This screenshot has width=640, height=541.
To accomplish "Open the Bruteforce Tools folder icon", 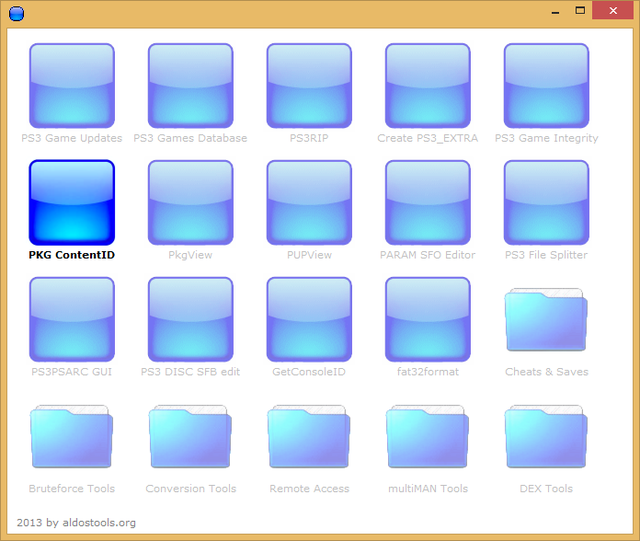I will [x=72, y=436].
